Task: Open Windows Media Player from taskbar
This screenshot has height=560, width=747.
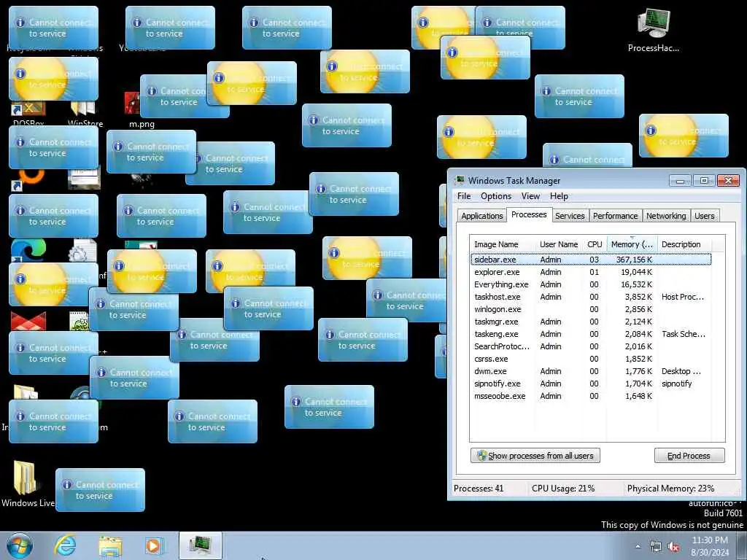Action: (153, 545)
